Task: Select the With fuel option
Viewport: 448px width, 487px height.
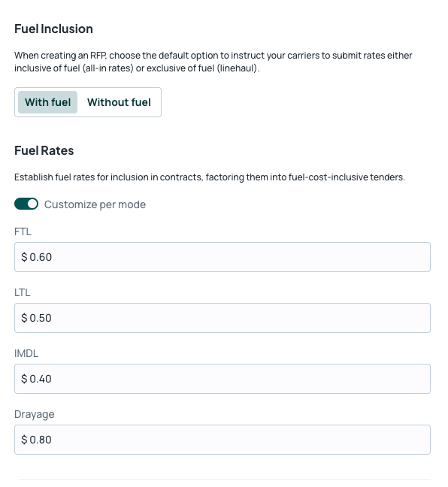Action: point(47,102)
